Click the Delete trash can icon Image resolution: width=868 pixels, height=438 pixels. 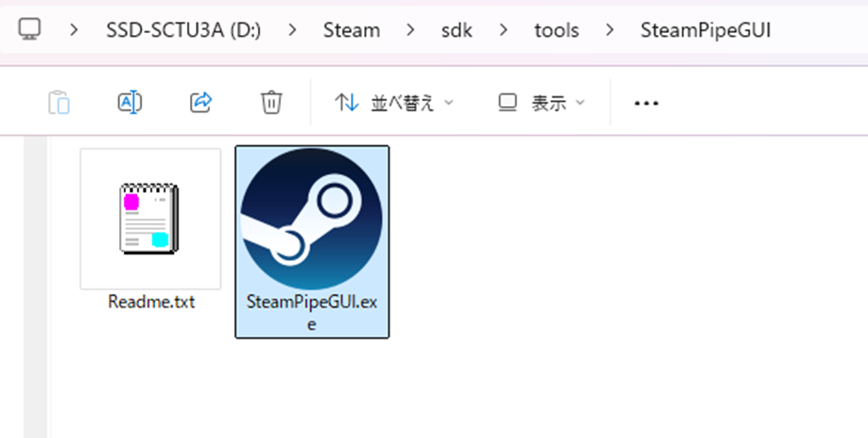tap(271, 102)
